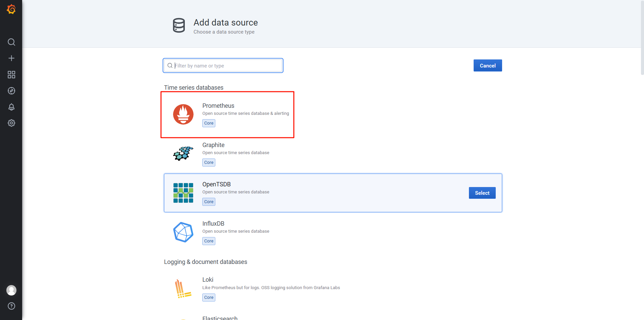The width and height of the screenshot is (644, 320).
Task: Click the magnifier icon in filter box
Action: pos(170,65)
